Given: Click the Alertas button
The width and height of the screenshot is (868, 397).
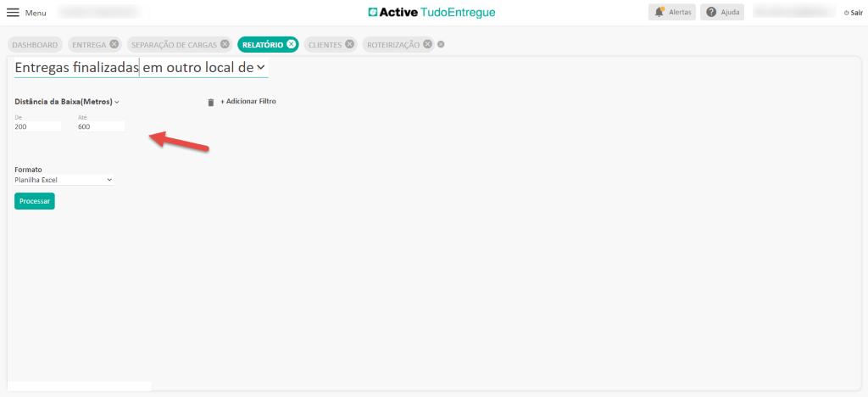Looking at the screenshot, I should 672,12.
